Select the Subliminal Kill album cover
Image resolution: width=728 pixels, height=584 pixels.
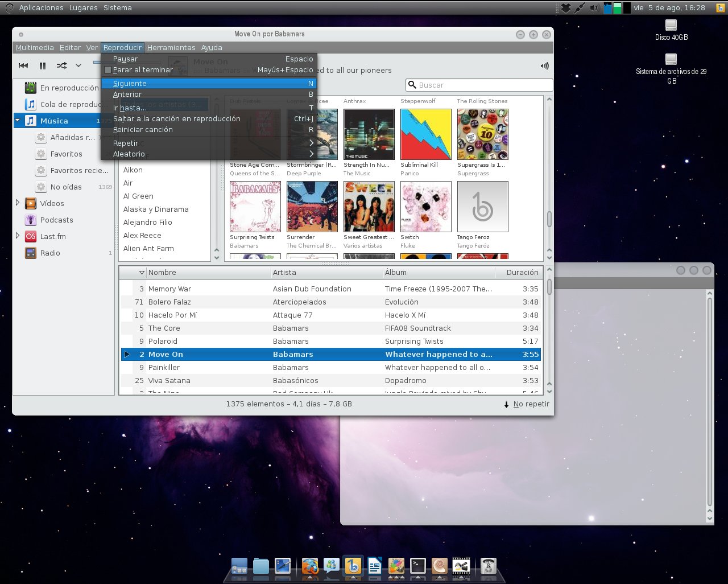425,134
